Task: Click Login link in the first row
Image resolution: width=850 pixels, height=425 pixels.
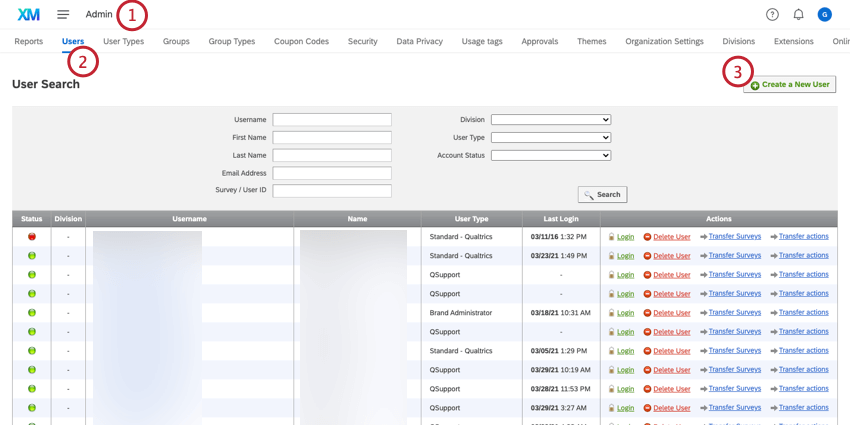Action: click(625, 237)
